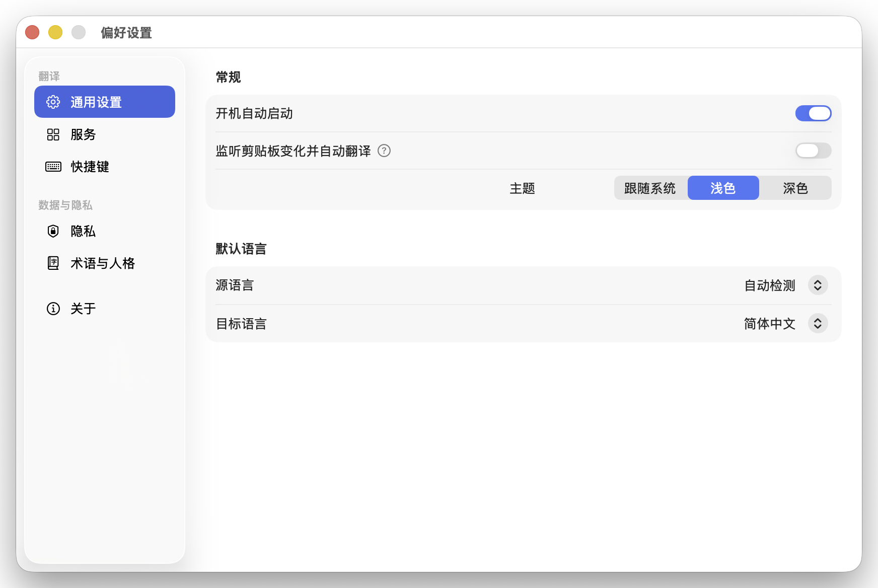Viewport: 878px width, 588px height.
Task: Click the shield lock icon beside 隐私
Action: [53, 231]
